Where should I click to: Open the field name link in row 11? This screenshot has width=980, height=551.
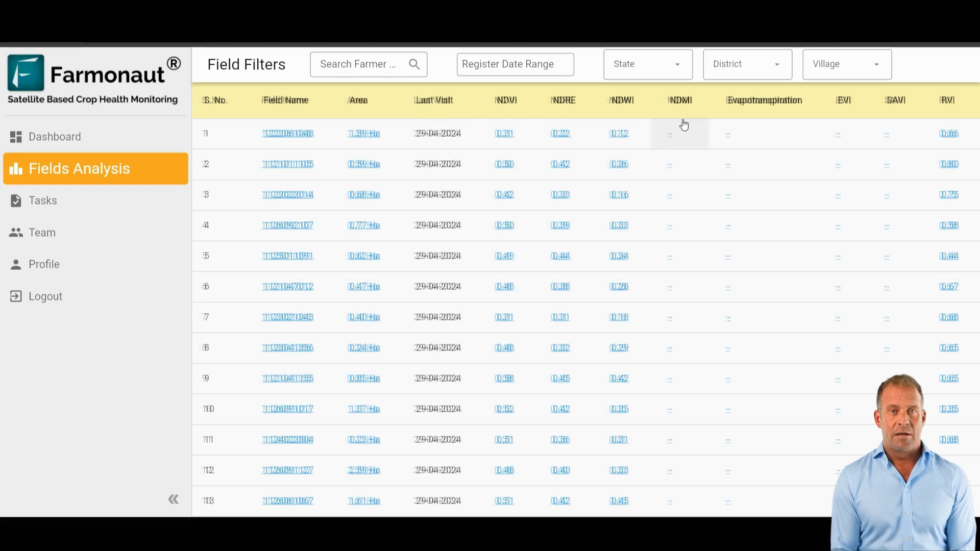pyautogui.click(x=287, y=440)
